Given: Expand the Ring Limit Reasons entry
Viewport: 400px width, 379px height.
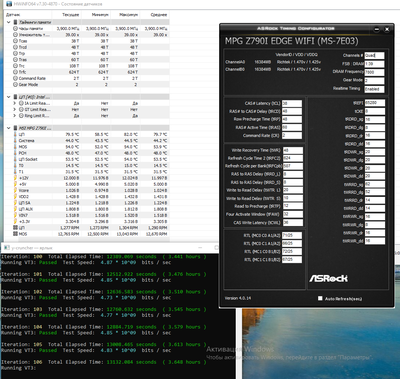Looking at the screenshot, I should click(x=14, y=116).
